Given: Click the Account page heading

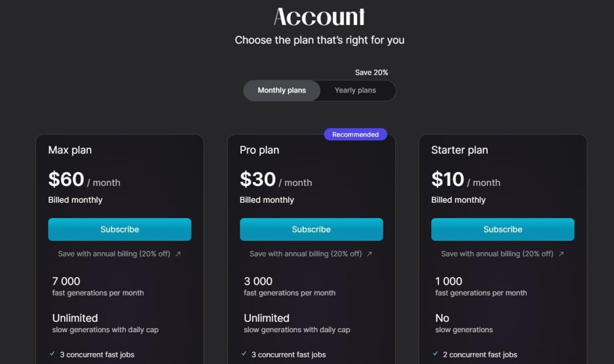Looking at the screenshot, I should click(x=319, y=17).
